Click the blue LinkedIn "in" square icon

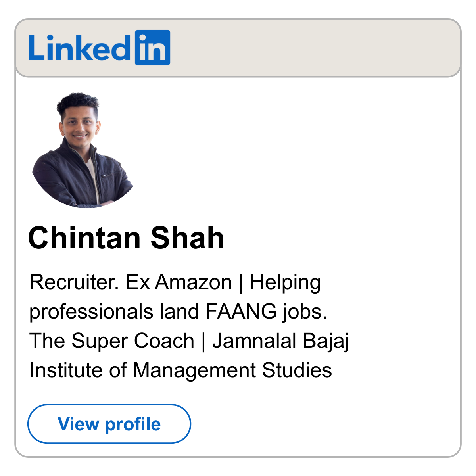coord(153,48)
